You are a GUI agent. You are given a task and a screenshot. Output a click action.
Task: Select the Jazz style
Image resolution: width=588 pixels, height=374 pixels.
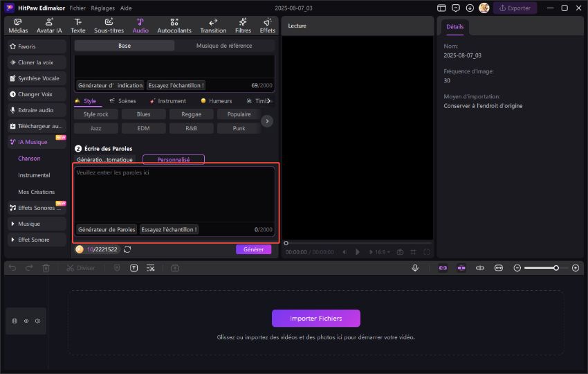95,128
